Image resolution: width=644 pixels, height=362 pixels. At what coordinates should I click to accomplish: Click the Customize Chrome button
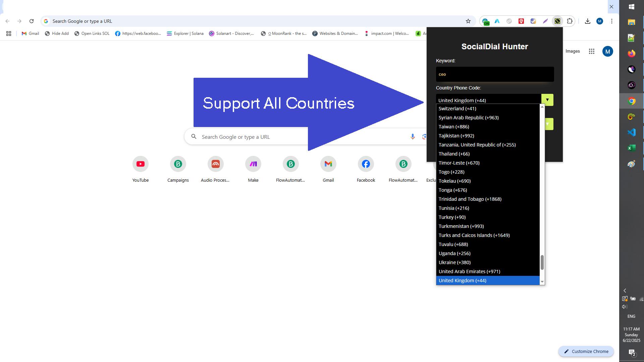[586, 351]
